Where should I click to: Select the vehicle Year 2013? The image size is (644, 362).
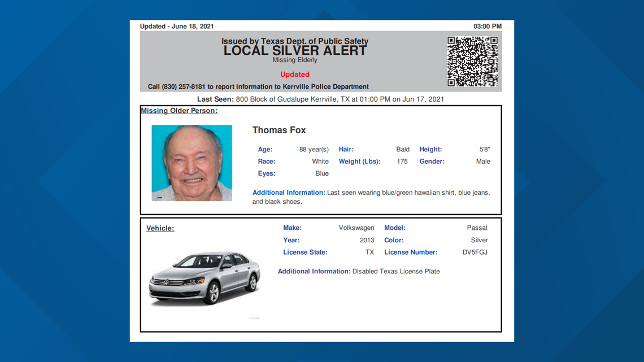point(367,240)
